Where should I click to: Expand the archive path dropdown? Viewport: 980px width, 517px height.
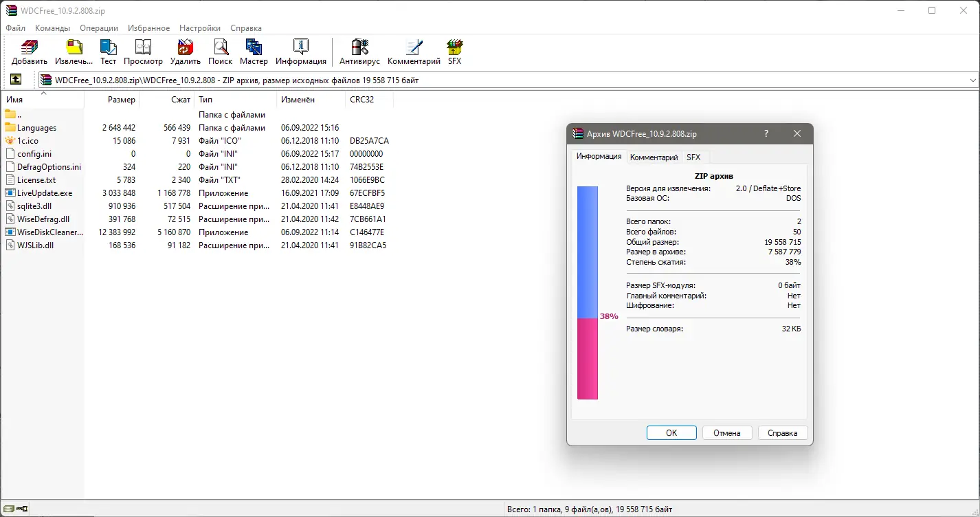[x=973, y=79]
